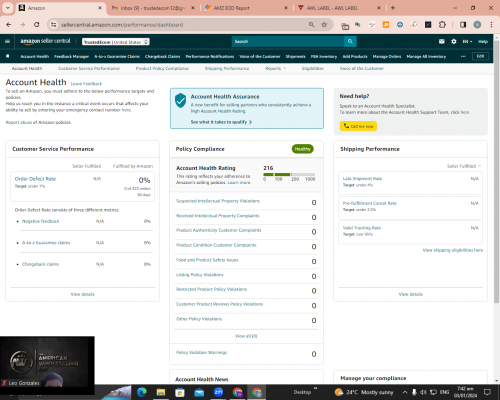This screenshot has height=400, width=500.
Task: Click the Account Health Rating progress bar
Action: (x=289, y=174)
